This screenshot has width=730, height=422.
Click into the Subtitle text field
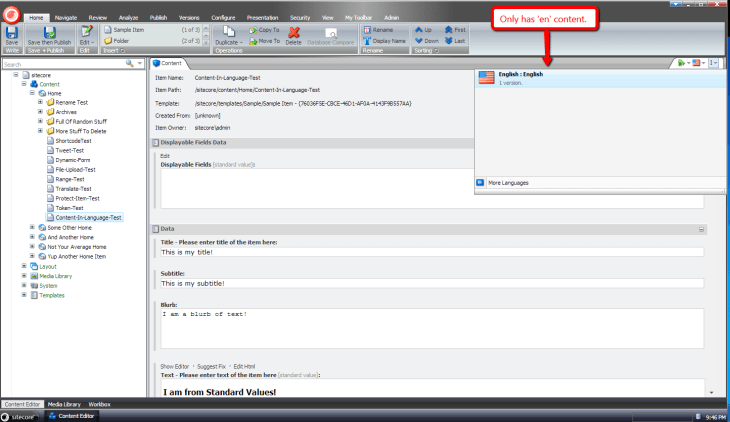(430, 283)
